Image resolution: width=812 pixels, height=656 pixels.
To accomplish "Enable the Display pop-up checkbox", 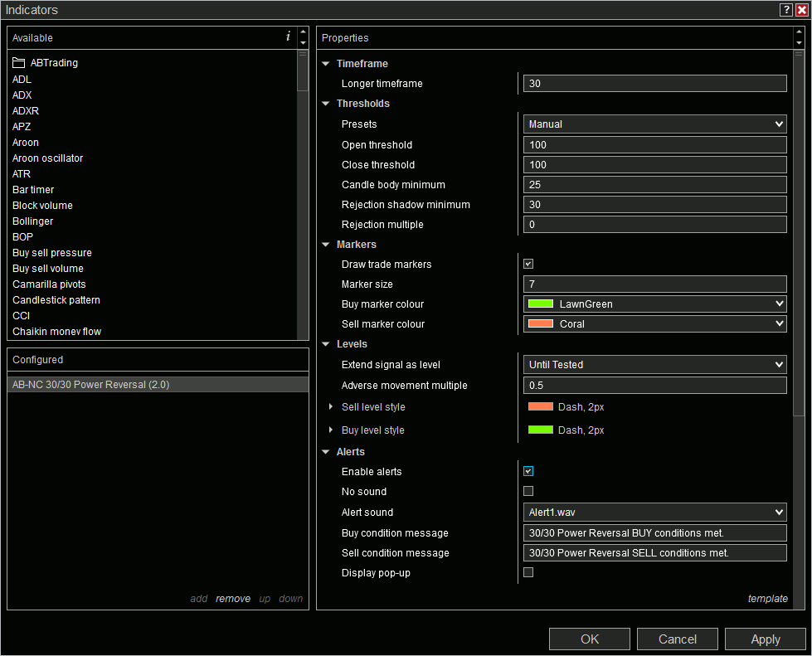I will 528,573.
